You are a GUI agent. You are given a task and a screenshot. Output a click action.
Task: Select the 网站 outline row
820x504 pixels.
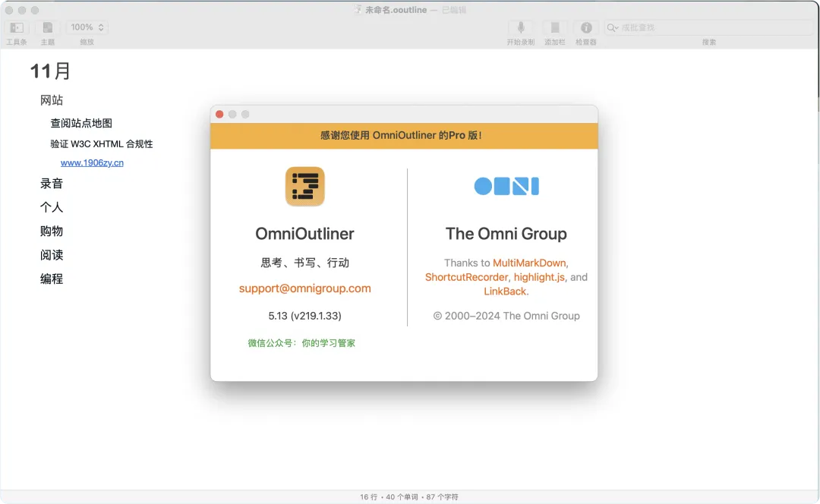[52, 100]
